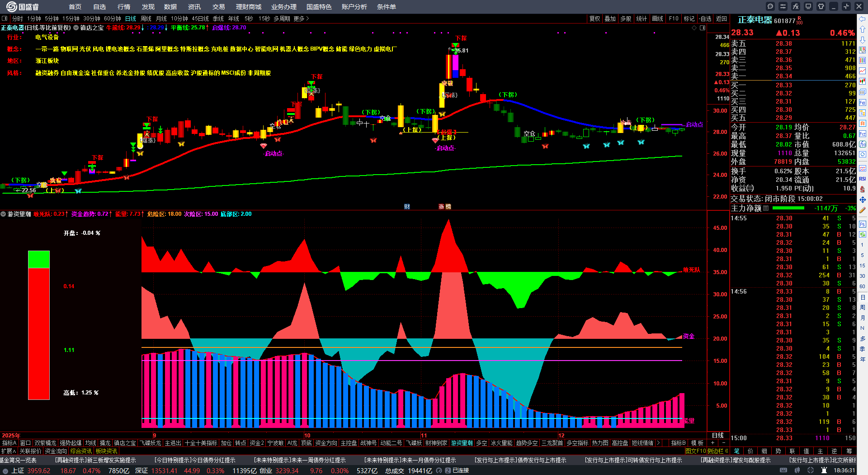The image size is (868, 475).
Task: Click the red-green 开盘 gauge bar
Action: coord(39,325)
